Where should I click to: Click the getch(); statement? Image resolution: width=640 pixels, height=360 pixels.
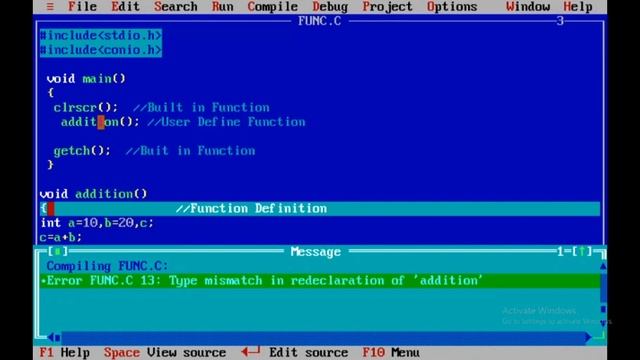point(82,151)
